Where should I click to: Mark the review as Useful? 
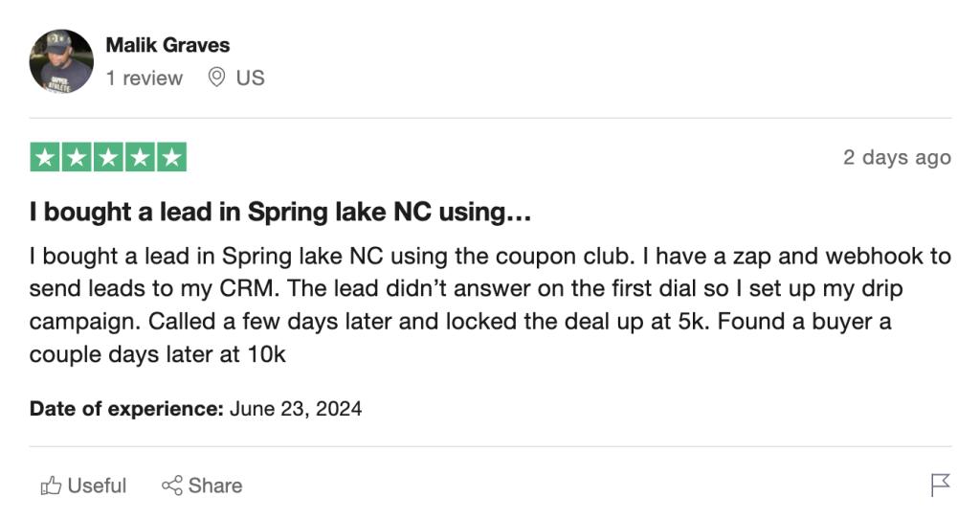tap(97, 486)
